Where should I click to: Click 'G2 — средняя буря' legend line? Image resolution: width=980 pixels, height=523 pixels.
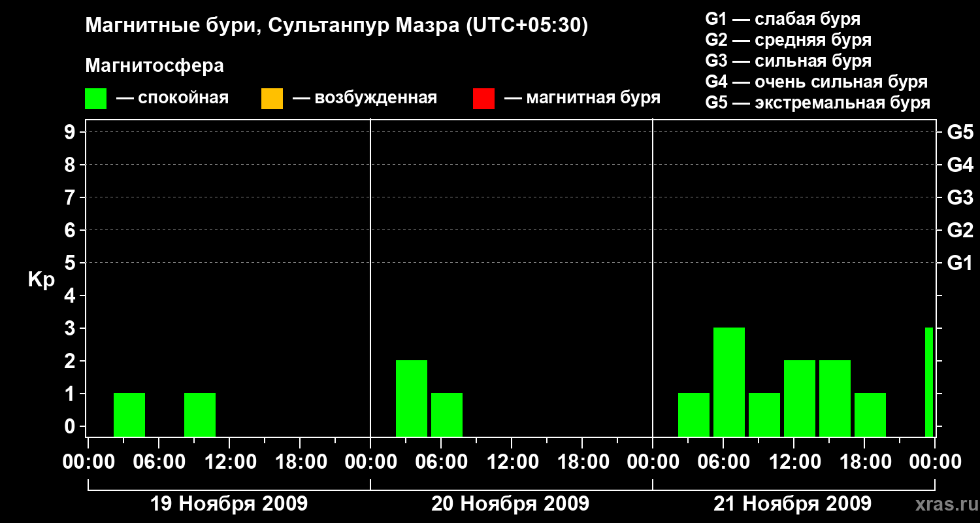tap(789, 40)
